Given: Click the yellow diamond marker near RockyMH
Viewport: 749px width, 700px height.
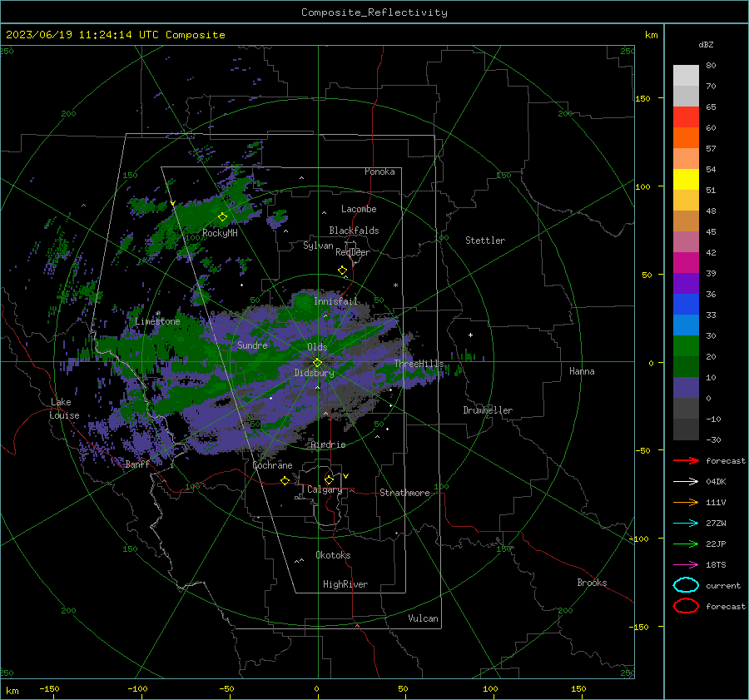Looking at the screenshot, I should pos(222,217).
